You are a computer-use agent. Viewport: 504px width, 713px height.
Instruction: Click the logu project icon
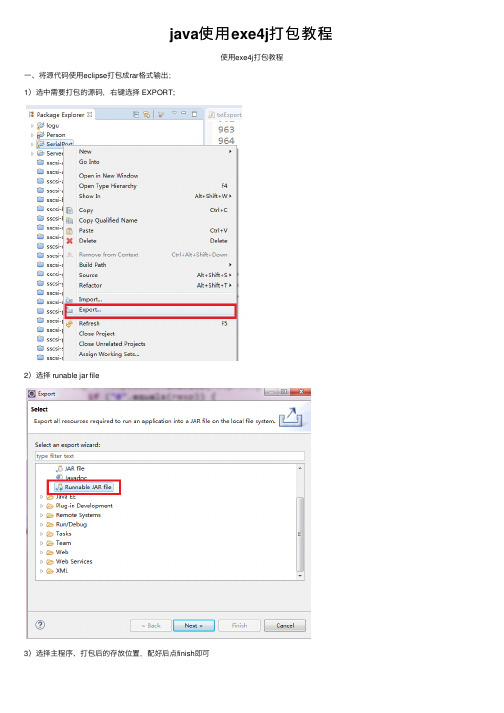pyautogui.click(x=40, y=125)
